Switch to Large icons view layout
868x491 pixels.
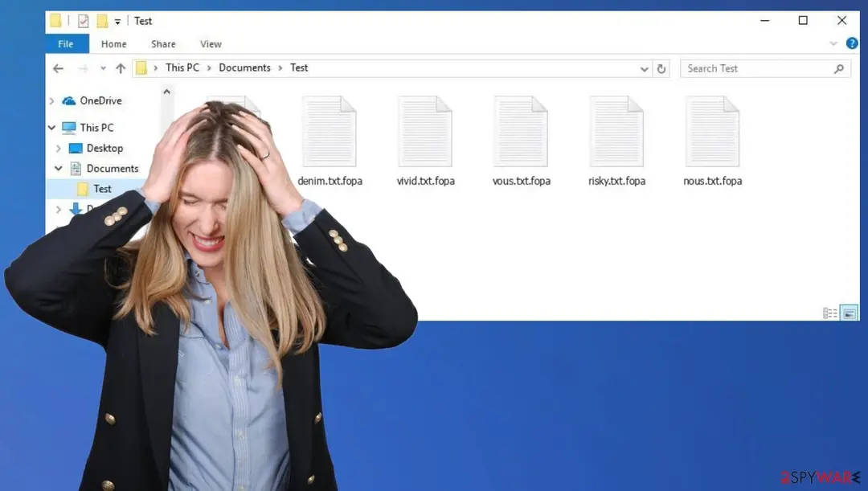point(850,313)
